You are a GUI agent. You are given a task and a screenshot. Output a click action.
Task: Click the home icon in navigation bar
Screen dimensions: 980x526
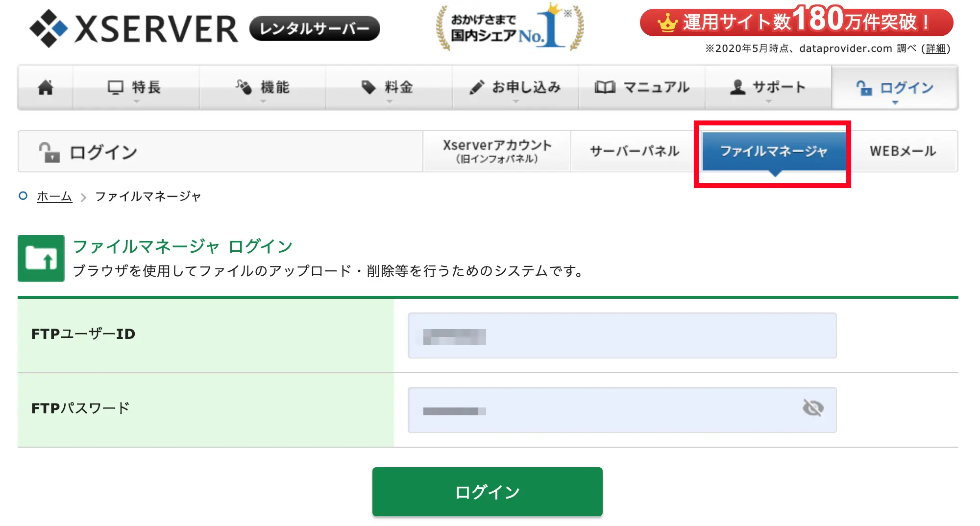(x=46, y=88)
